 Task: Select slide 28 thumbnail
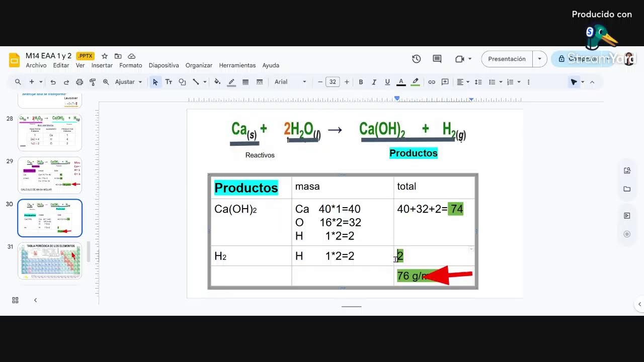[x=49, y=132]
